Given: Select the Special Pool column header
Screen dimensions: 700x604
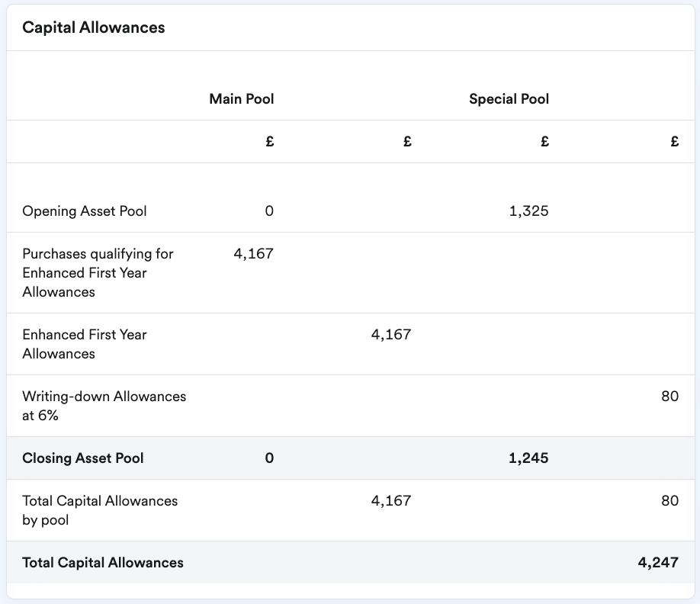Looking at the screenshot, I should pos(509,98).
